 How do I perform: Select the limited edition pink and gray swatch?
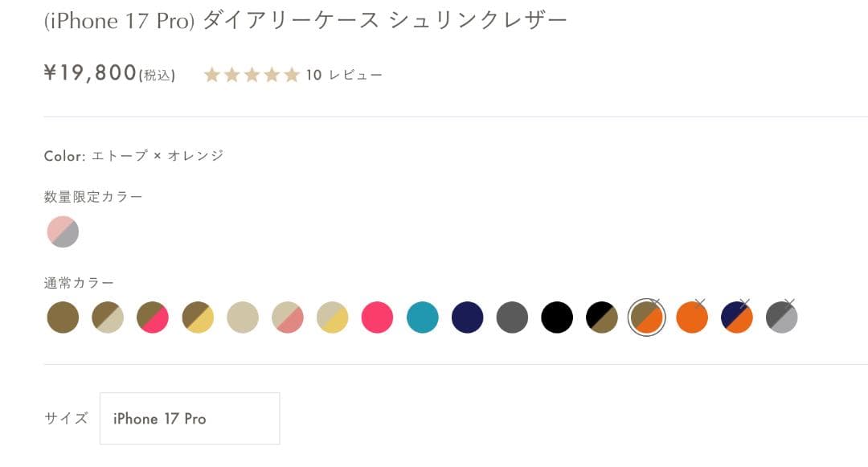[x=63, y=231]
